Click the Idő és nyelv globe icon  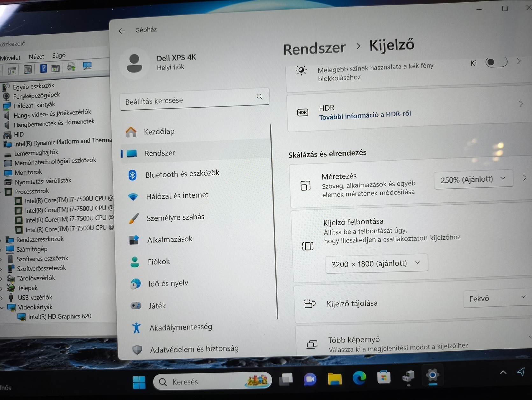coord(135,284)
